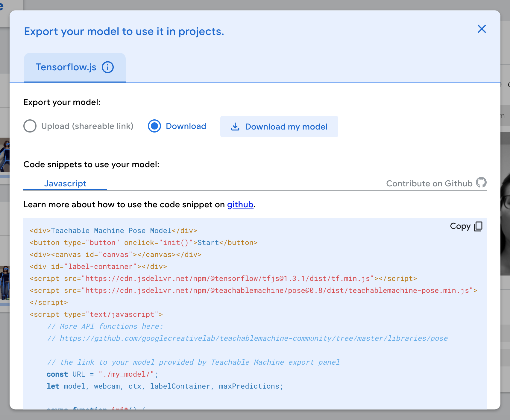
Task: Click the Download my model button
Action: tap(279, 127)
